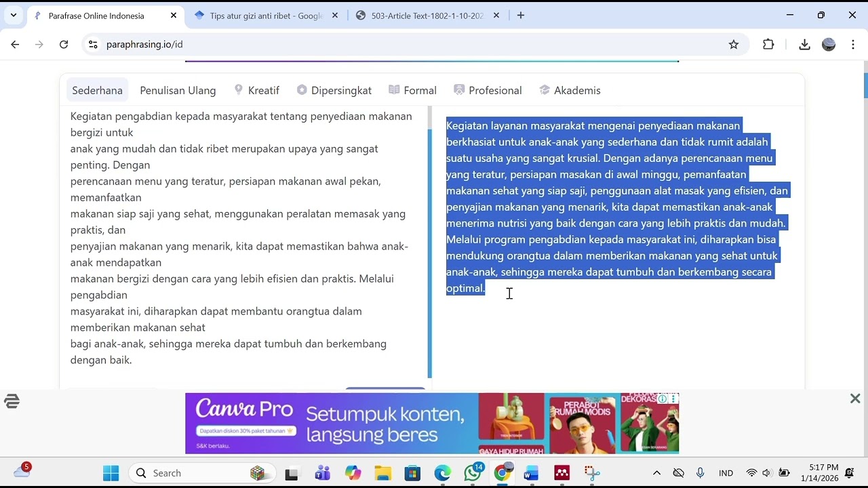This screenshot has height=488, width=868.
Task: Click the address bar URL paraphrasing.io/id
Action: [144, 44]
